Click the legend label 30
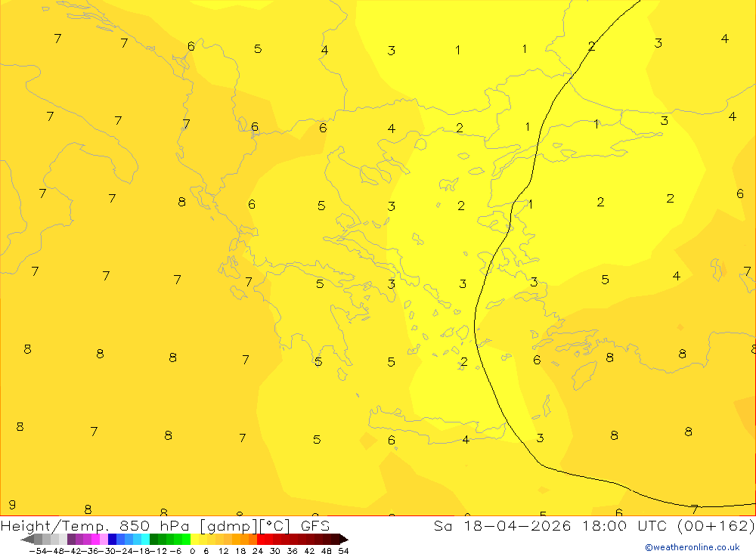 click(x=275, y=551)
